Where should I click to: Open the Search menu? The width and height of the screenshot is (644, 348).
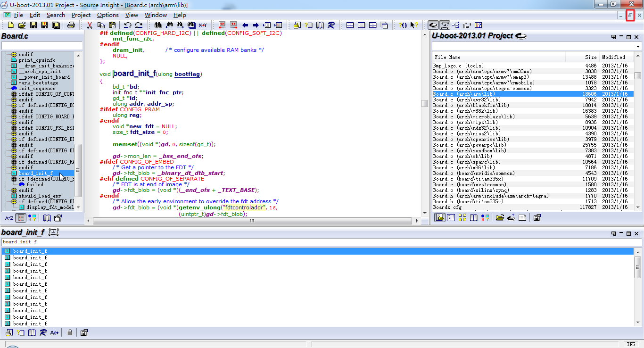click(x=56, y=15)
